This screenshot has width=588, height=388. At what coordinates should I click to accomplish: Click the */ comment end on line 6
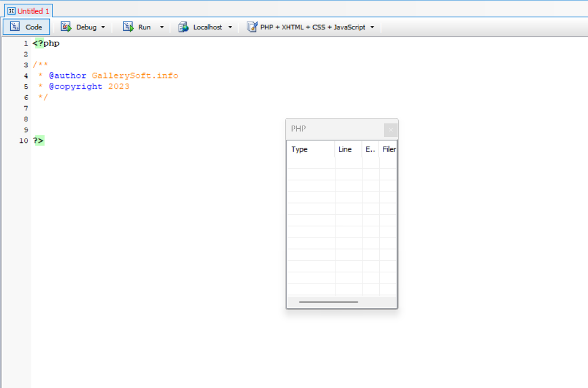[x=43, y=97]
